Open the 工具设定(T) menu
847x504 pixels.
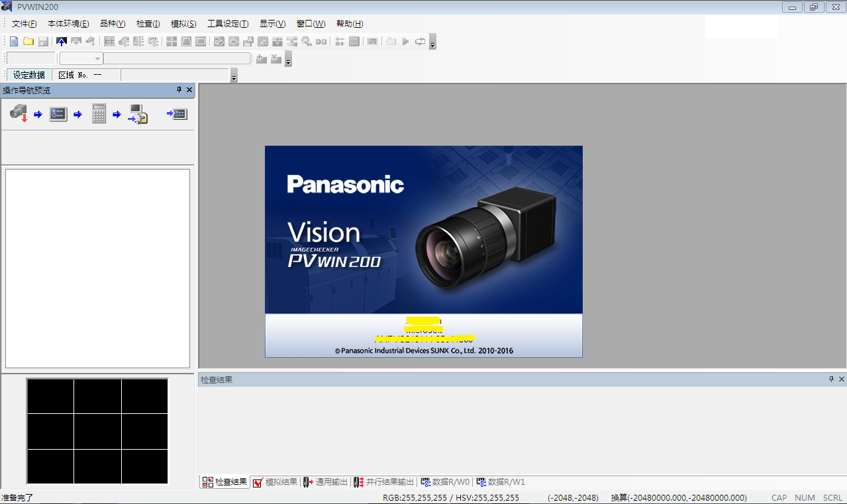228,24
